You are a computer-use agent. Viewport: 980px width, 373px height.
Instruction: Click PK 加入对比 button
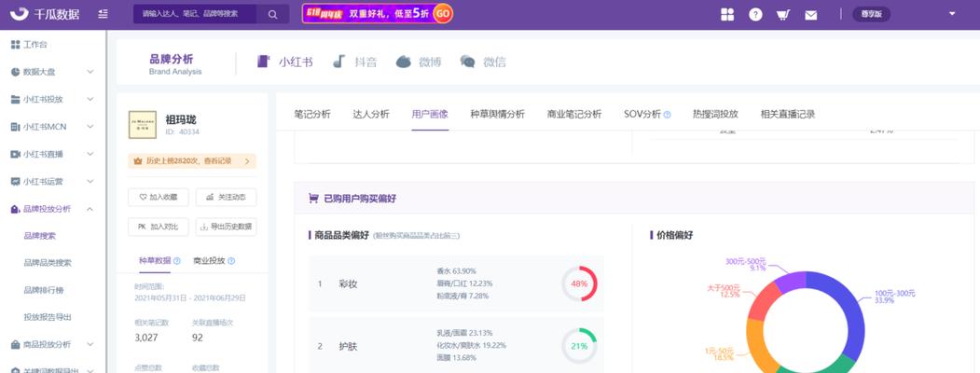click(x=159, y=227)
